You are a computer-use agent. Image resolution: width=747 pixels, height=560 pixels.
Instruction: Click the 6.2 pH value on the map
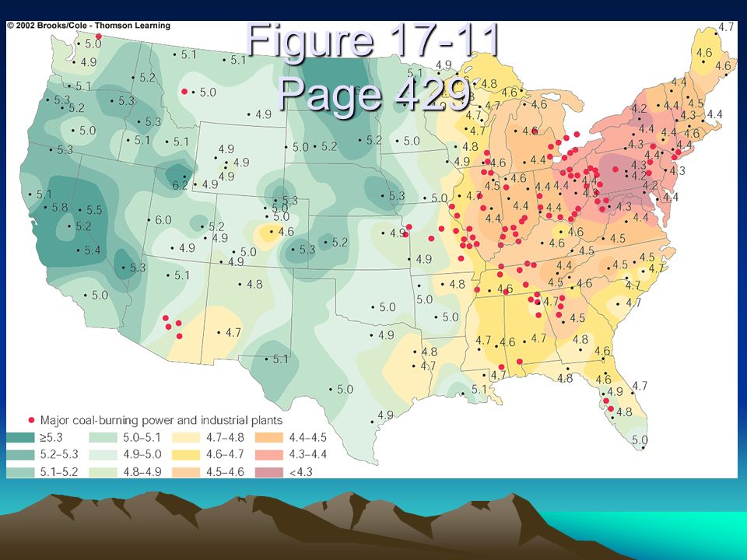(x=180, y=185)
